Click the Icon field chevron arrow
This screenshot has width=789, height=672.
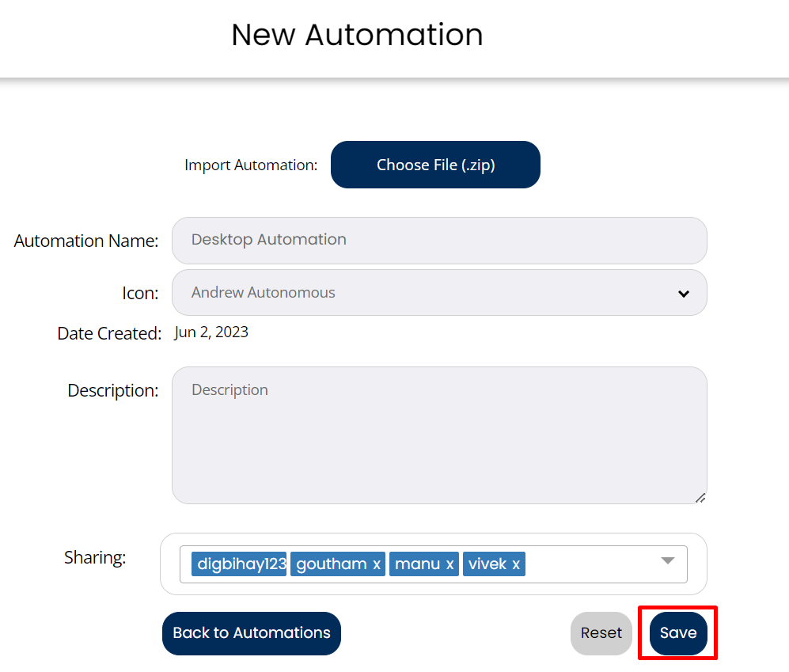click(683, 294)
